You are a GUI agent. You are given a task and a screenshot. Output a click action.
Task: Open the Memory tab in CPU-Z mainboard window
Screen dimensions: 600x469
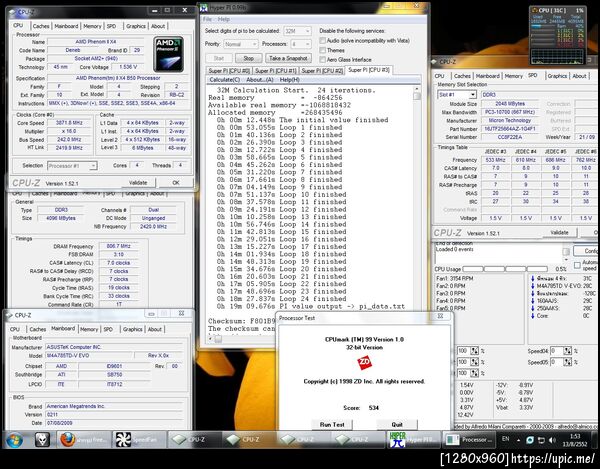pos(89,329)
